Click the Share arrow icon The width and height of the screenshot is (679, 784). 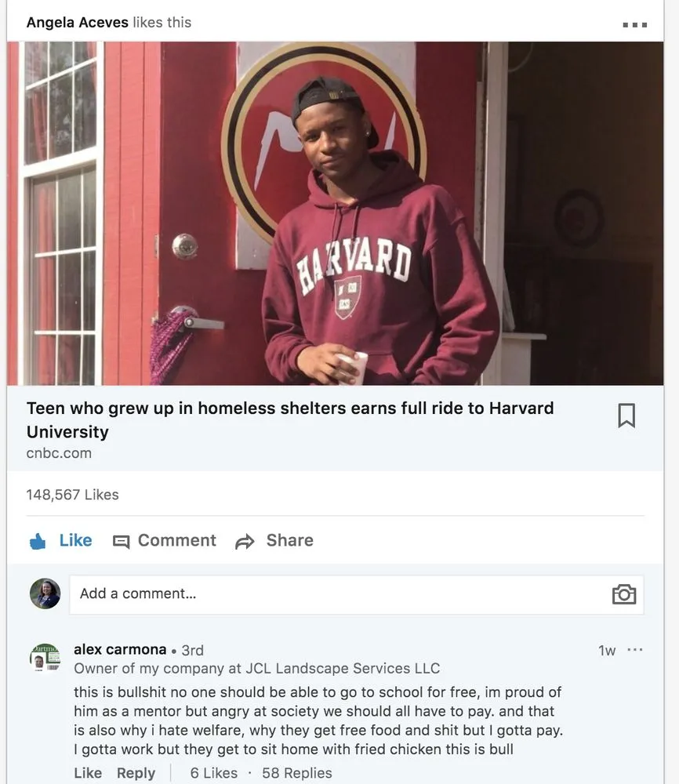[245, 541]
